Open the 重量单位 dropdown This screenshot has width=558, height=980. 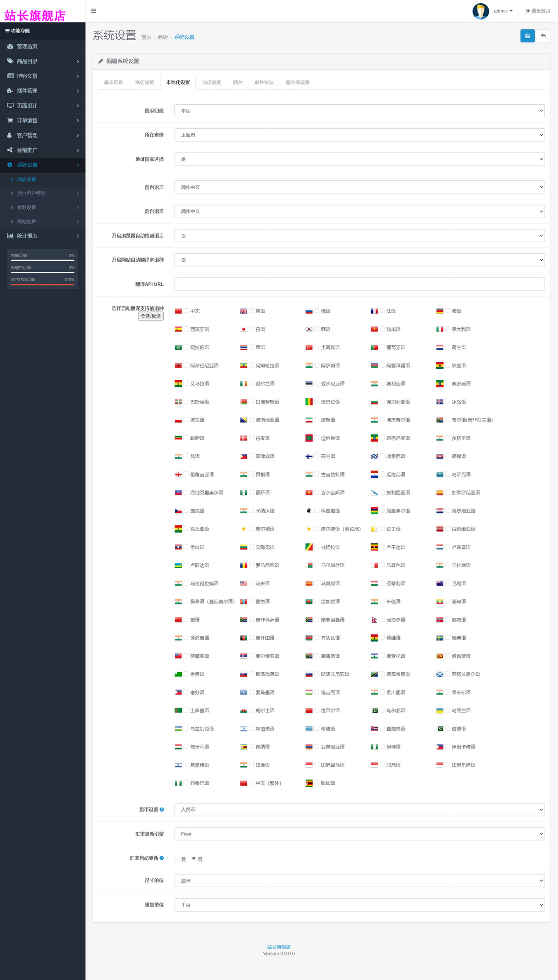tap(359, 905)
